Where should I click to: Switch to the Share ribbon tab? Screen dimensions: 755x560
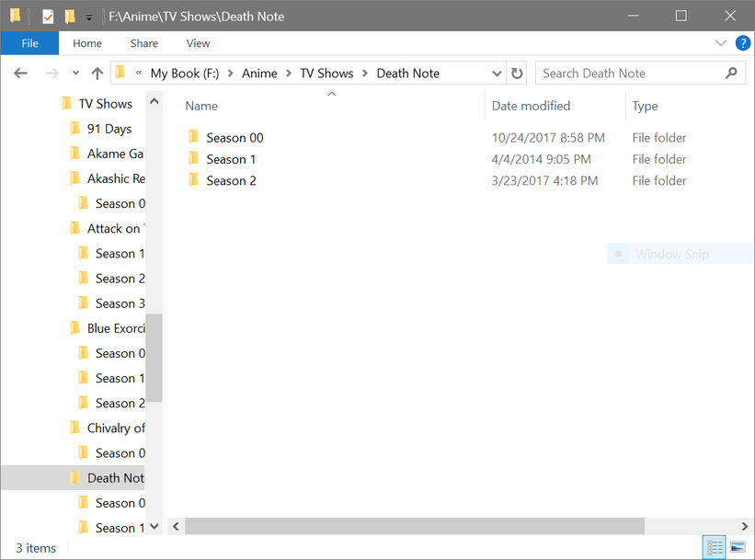144,43
